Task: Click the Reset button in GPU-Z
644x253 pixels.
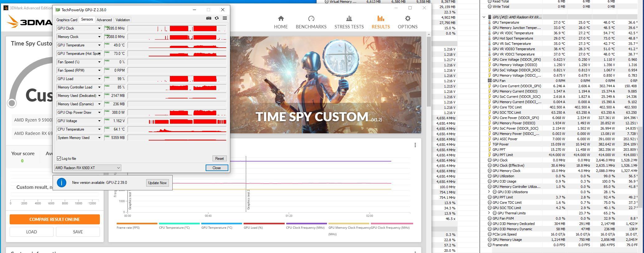Action: coord(219,159)
